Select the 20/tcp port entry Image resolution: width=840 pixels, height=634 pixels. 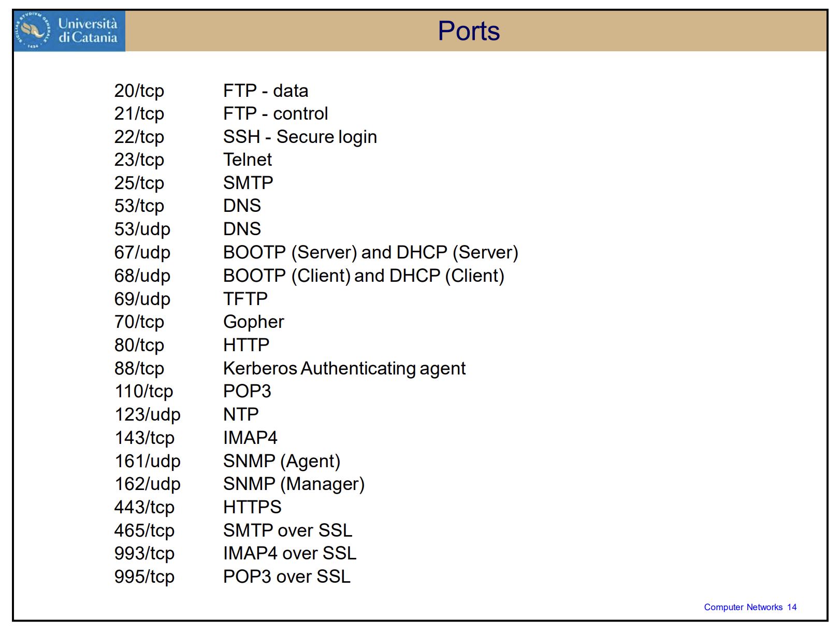pyautogui.click(x=139, y=91)
